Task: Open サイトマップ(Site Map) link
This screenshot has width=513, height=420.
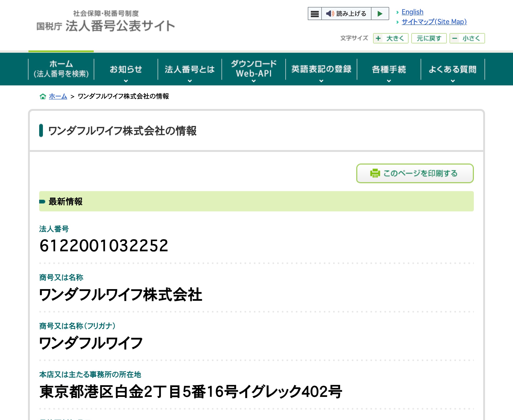Action: click(x=434, y=22)
